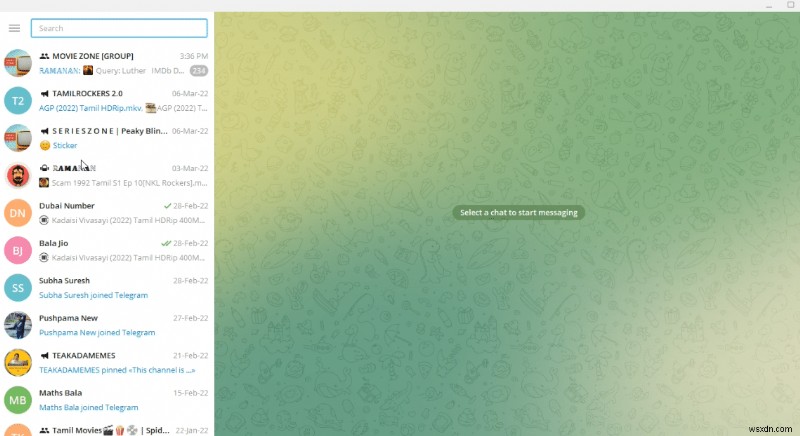The width and height of the screenshot is (800, 436).
Task: Click megaphone icon beside SERIESZONE
Action: [x=44, y=131]
